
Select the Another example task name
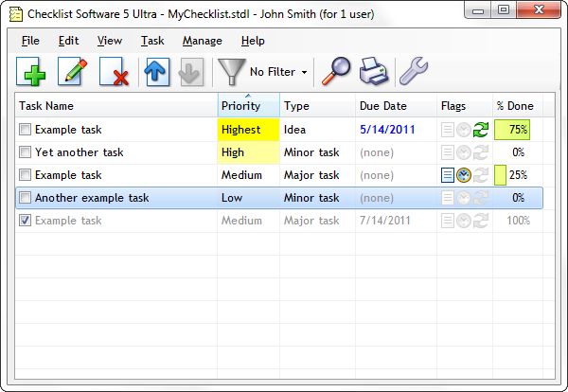(92, 198)
